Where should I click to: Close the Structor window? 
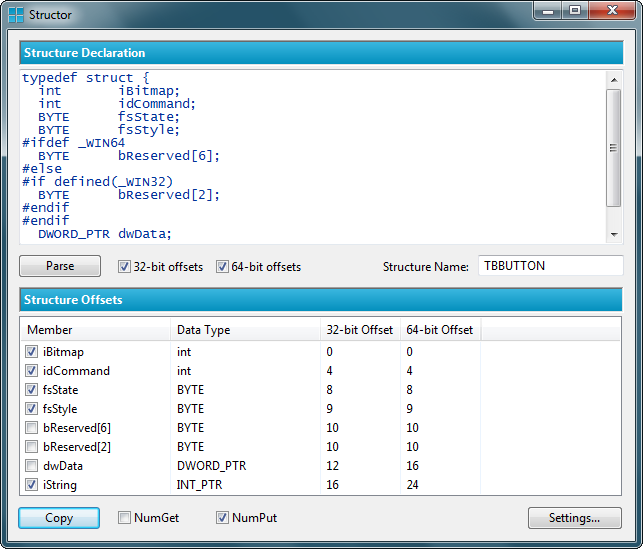(x=612, y=10)
